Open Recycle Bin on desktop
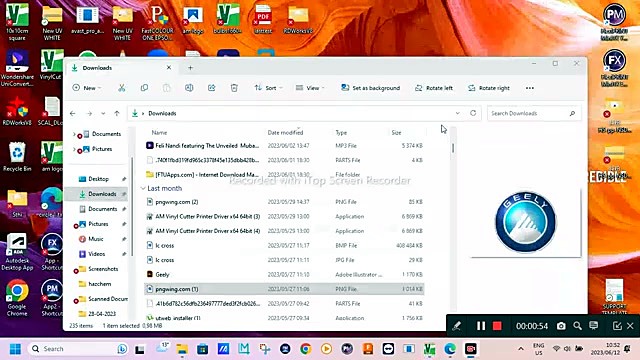The width and height of the screenshot is (640, 360). coord(17,157)
